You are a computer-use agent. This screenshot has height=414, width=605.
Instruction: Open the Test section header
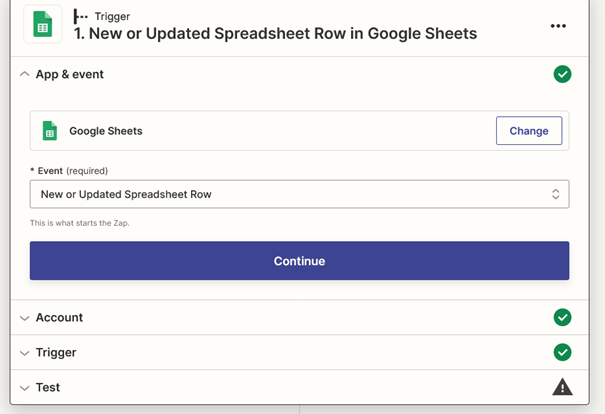coord(299,387)
